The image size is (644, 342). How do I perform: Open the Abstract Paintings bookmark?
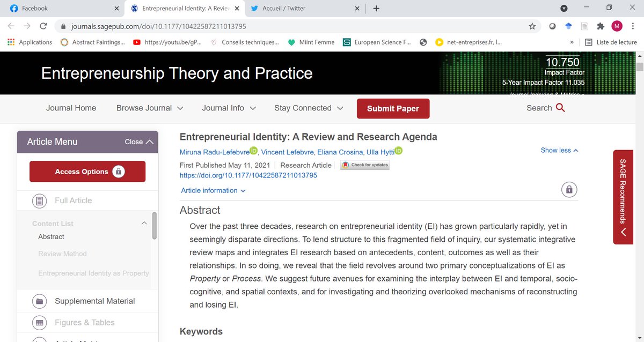point(93,42)
